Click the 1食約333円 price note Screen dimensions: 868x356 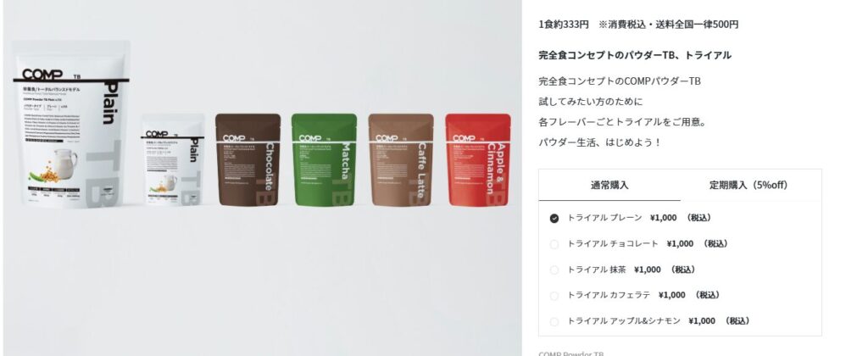pyautogui.click(x=564, y=25)
